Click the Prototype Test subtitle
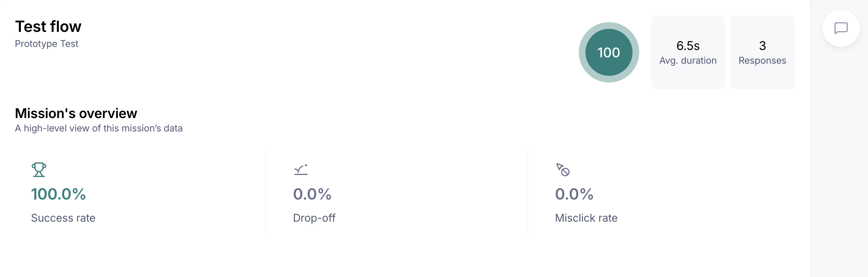Image resolution: width=868 pixels, height=277 pixels. (46, 44)
